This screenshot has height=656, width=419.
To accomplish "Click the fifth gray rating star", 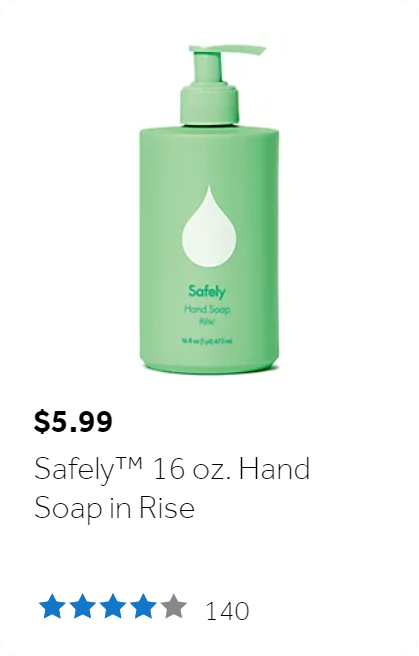I will 173,605.
